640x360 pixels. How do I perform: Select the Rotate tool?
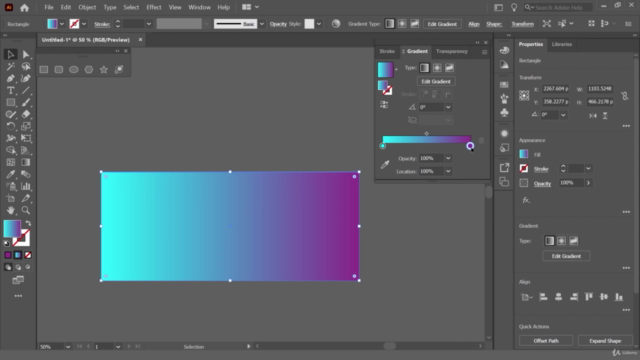click(11, 126)
